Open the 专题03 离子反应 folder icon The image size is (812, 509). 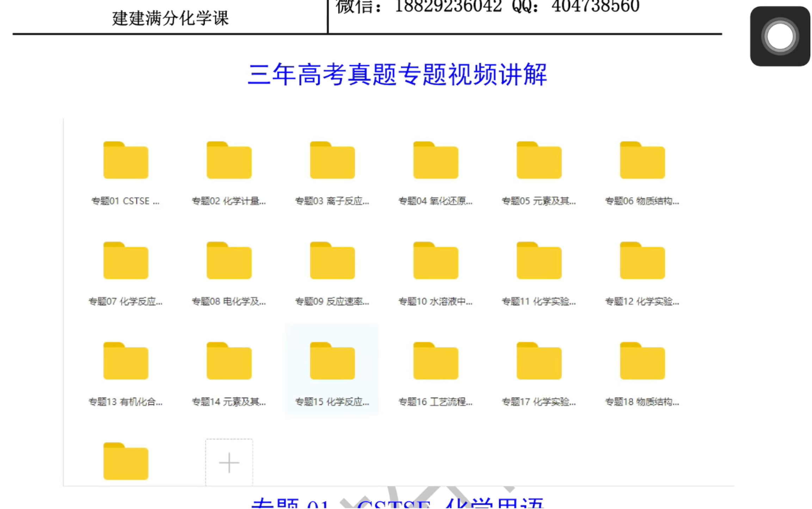click(332, 160)
